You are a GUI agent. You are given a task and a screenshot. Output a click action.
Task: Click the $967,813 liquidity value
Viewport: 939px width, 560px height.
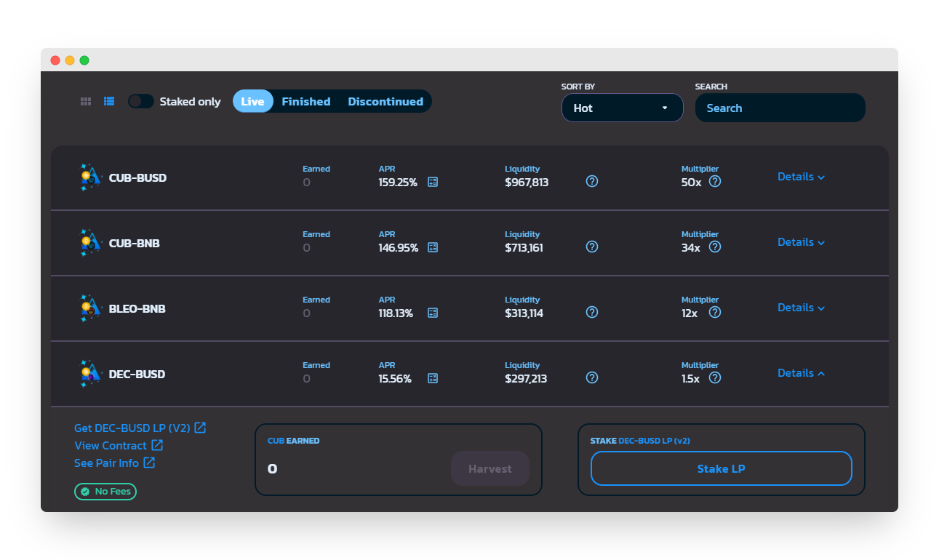coord(527,182)
